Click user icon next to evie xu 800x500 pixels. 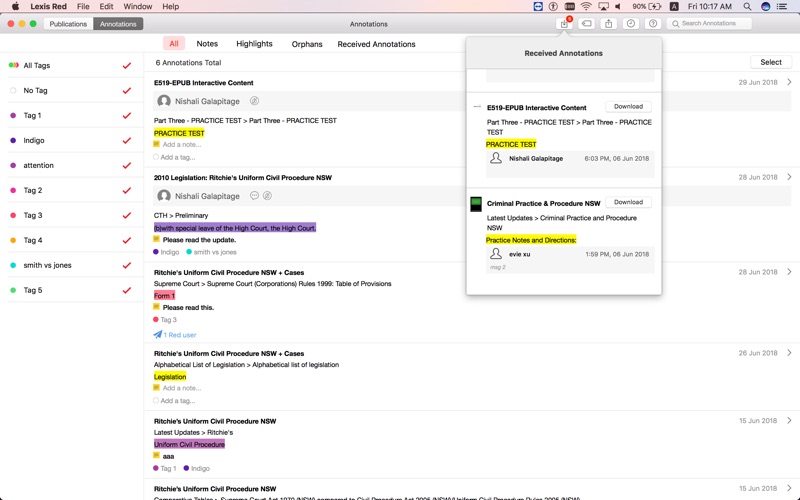pyautogui.click(x=496, y=254)
